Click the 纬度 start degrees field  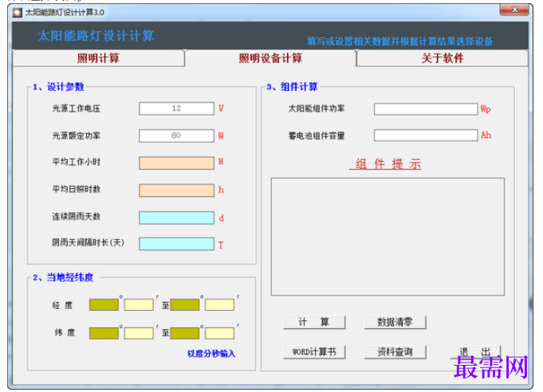coord(104,333)
